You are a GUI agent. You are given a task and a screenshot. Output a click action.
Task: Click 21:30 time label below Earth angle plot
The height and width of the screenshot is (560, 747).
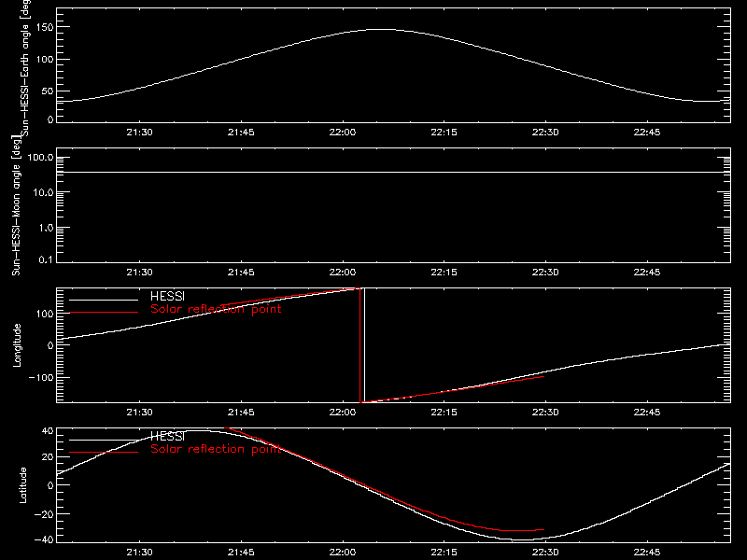(x=139, y=132)
